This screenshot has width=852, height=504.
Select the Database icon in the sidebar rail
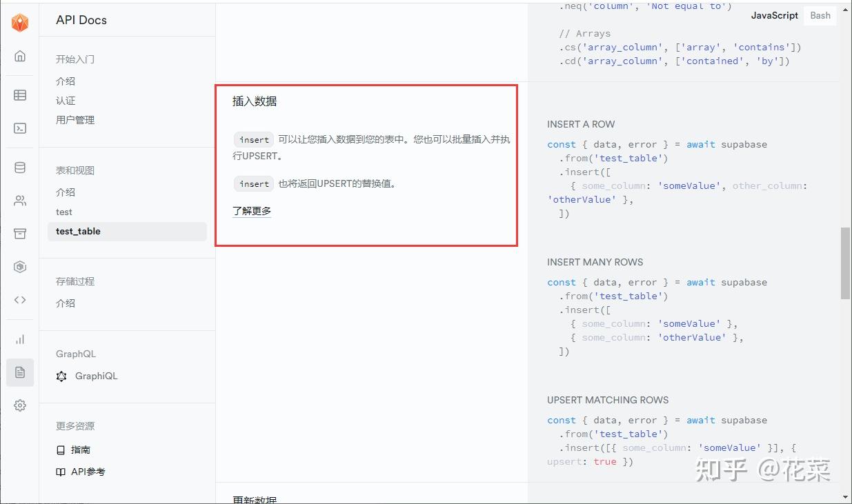coord(19,167)
